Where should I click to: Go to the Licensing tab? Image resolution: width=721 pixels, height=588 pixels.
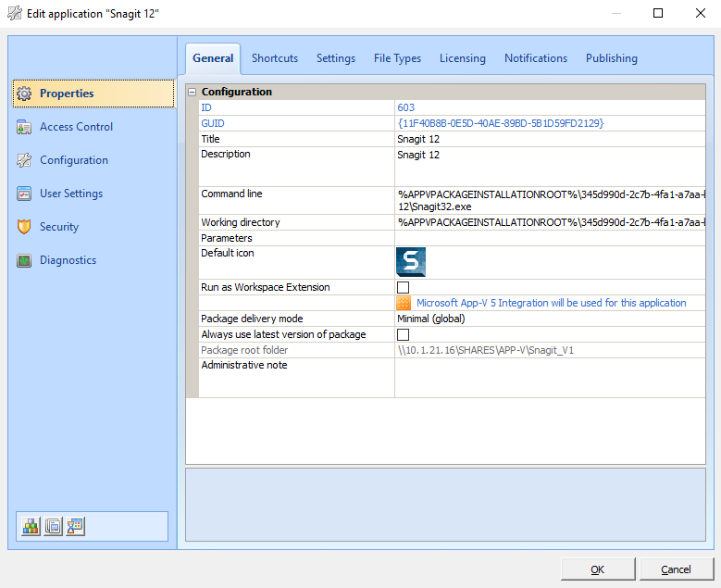[x=463, y=58]
